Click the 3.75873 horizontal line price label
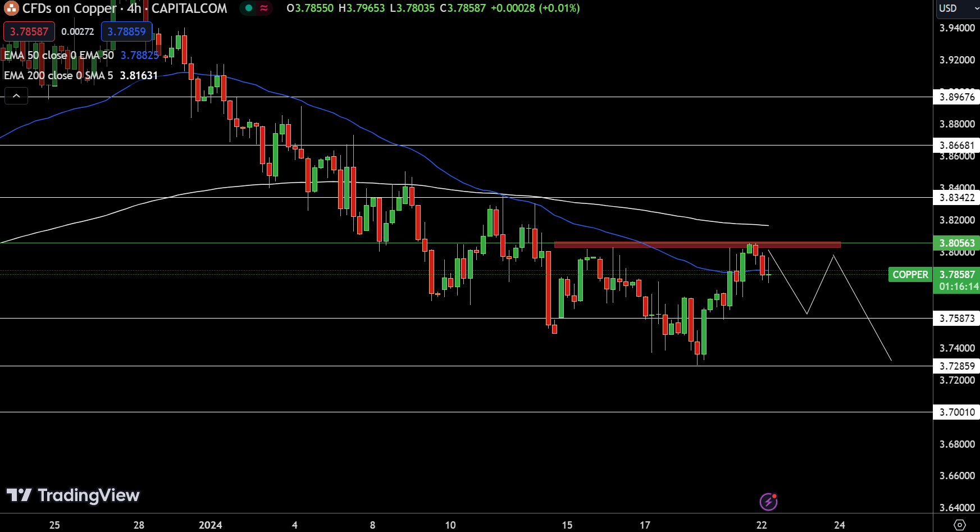 [957, 318]
